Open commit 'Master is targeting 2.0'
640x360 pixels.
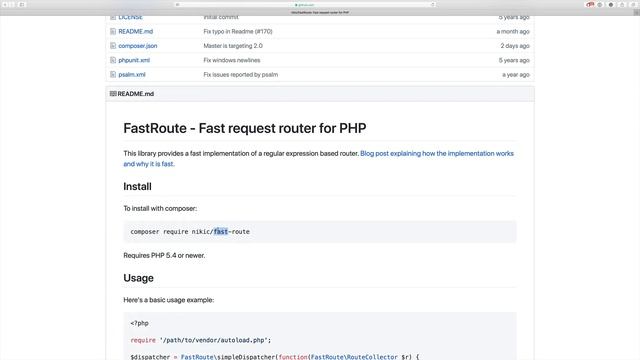coord(233,46)
